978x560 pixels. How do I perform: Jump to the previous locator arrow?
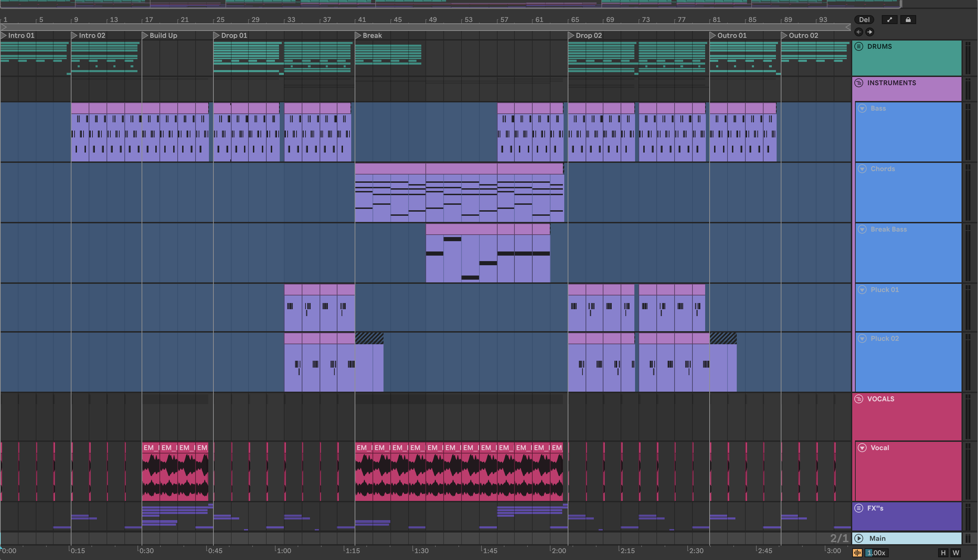(858, 32)
